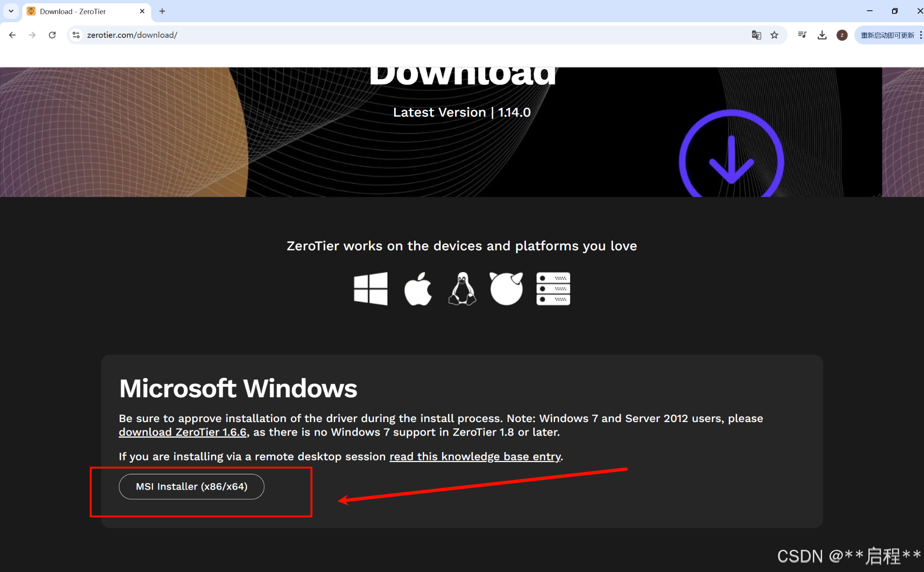Open browser downloads list

point(822,35)
